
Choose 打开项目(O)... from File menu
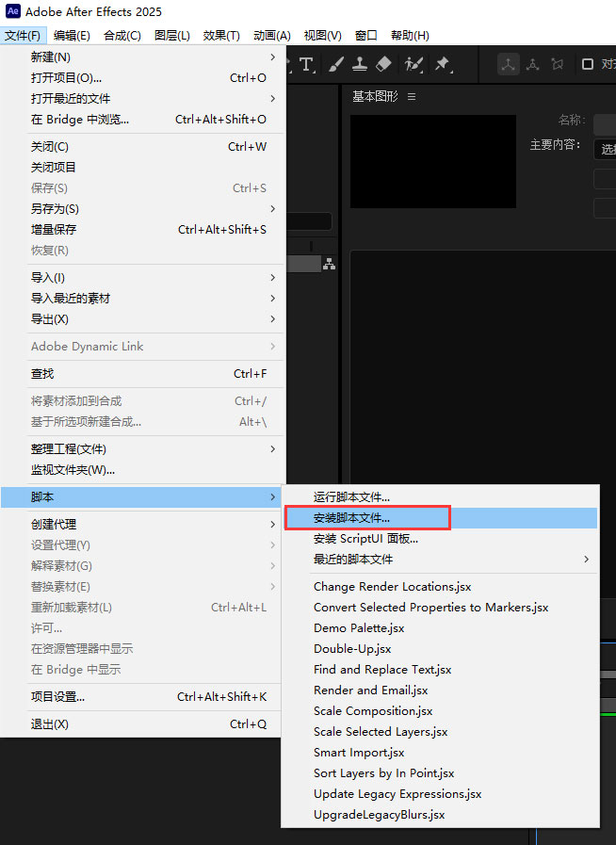click(143, 78)
